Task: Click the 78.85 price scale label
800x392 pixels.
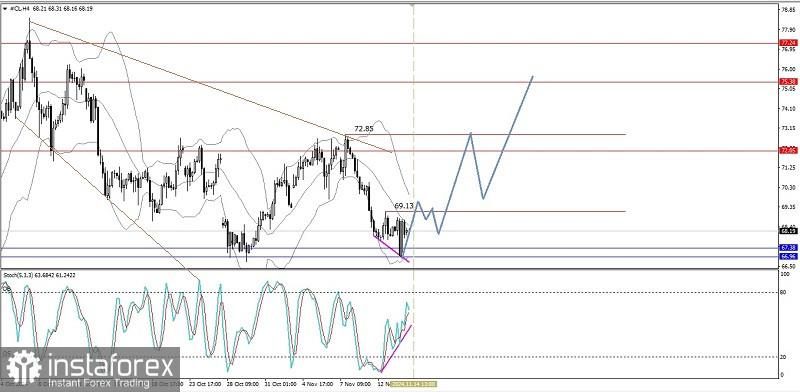Action: (x=788, y=9)
